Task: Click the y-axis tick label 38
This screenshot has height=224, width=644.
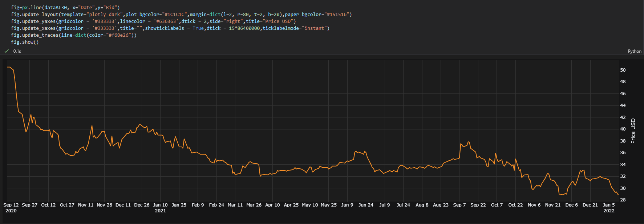Action: point(623,141)
